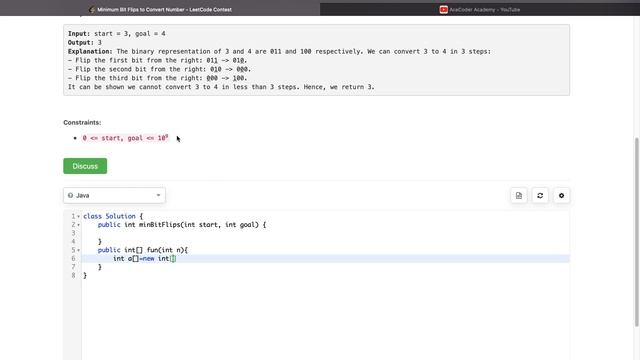
Task: Collapse the fold arrow on line 1
Action: tap(78, 216)
